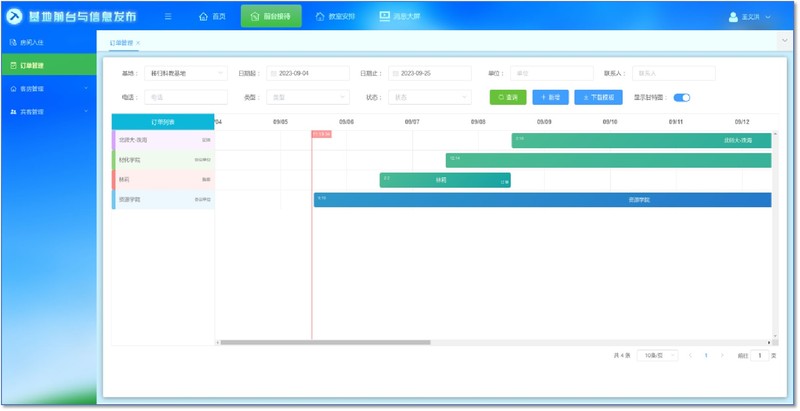Switch to the 订单管理 page tab
This screenshot has width=800, height=411.
pyautogui.click(x=121, y=43)
